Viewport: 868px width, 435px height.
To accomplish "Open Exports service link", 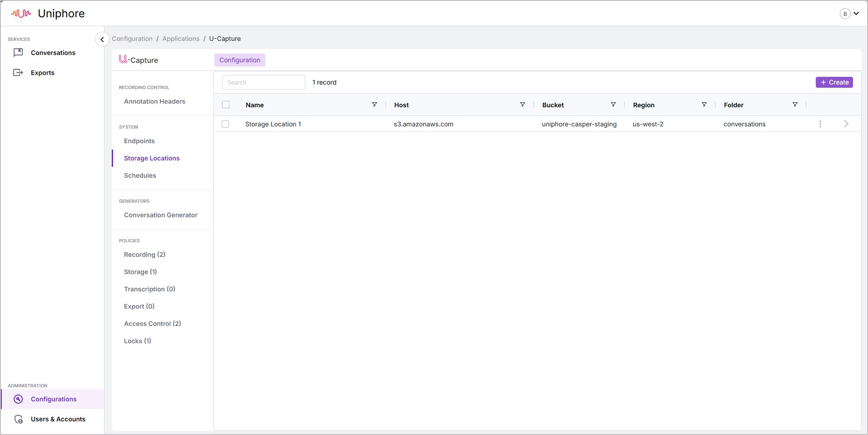I will tap(43, 73).
